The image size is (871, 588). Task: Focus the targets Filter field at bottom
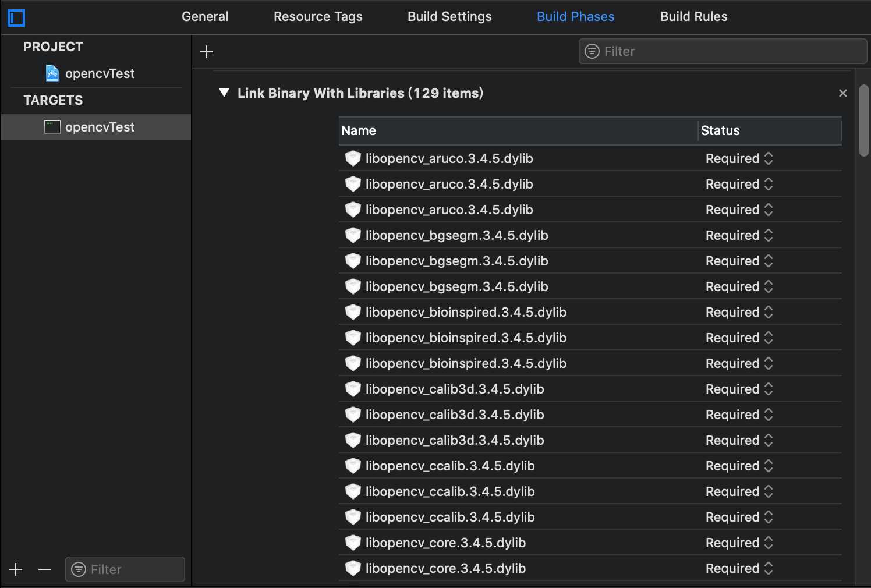[125, 569]
